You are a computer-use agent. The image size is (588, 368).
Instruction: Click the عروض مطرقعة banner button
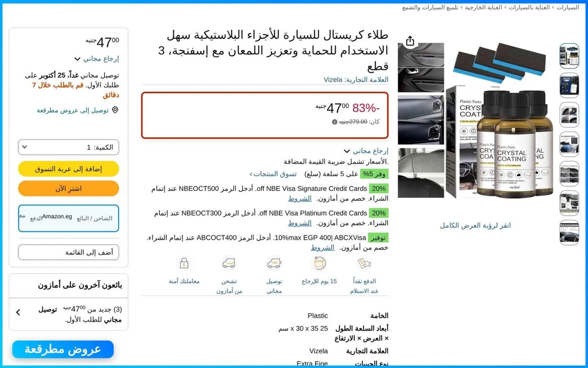click(x=63, y=349)
